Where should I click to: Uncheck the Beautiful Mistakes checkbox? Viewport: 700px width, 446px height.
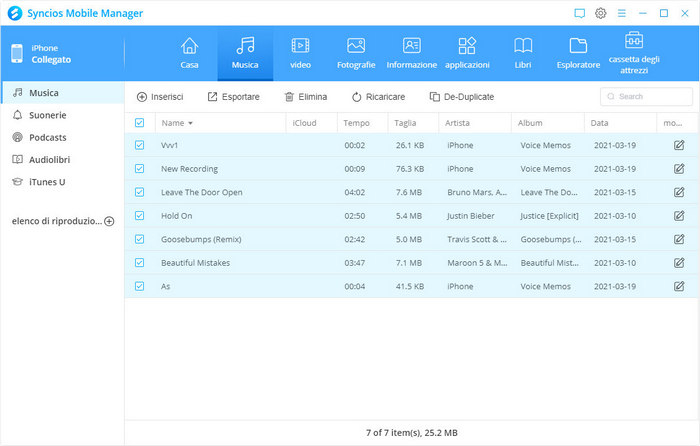click(139, 263)
